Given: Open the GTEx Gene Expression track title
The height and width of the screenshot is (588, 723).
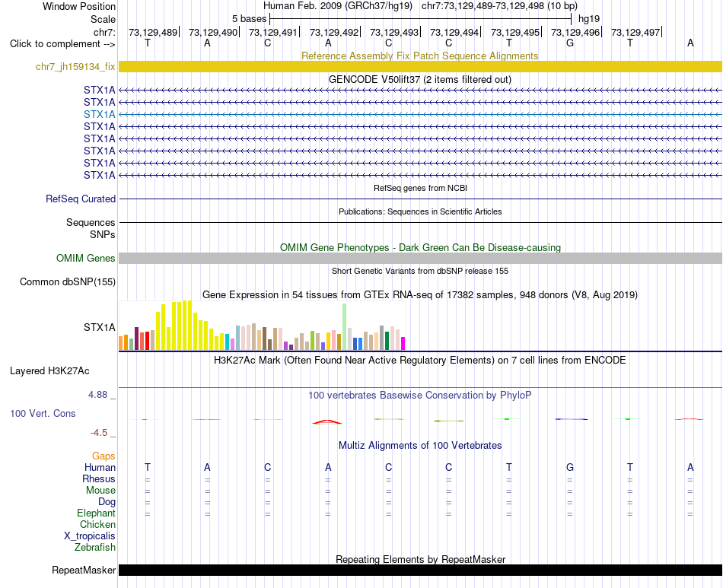Looking at the screenshot, I should pos(419,294).
